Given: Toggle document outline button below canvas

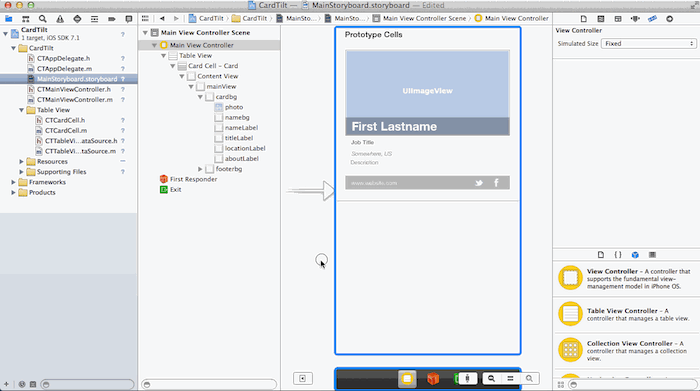Looking at the screenshot, I should pyautogui.click(x=303, y=379).
